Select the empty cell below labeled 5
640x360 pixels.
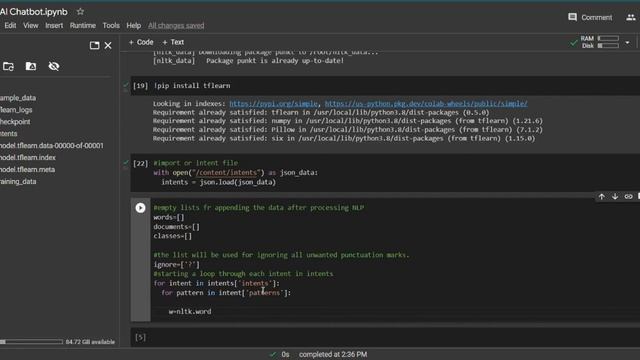384,337
